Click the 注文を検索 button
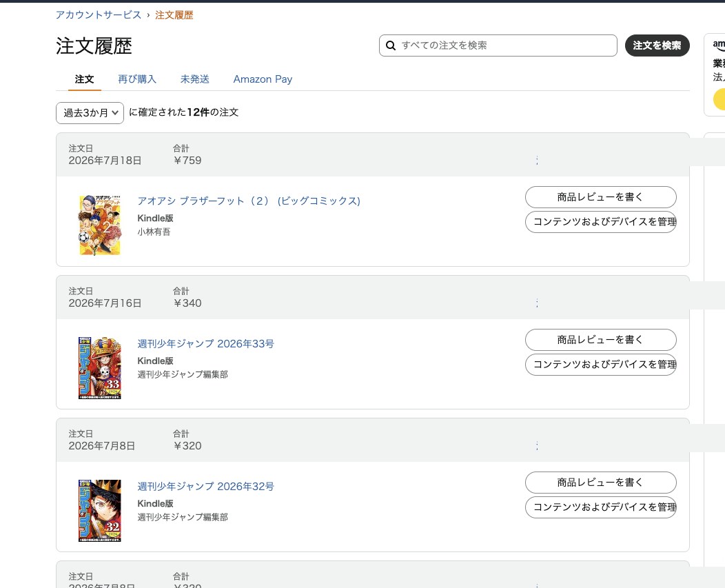This screenshot has height=588, width=725. coord(657,45)
